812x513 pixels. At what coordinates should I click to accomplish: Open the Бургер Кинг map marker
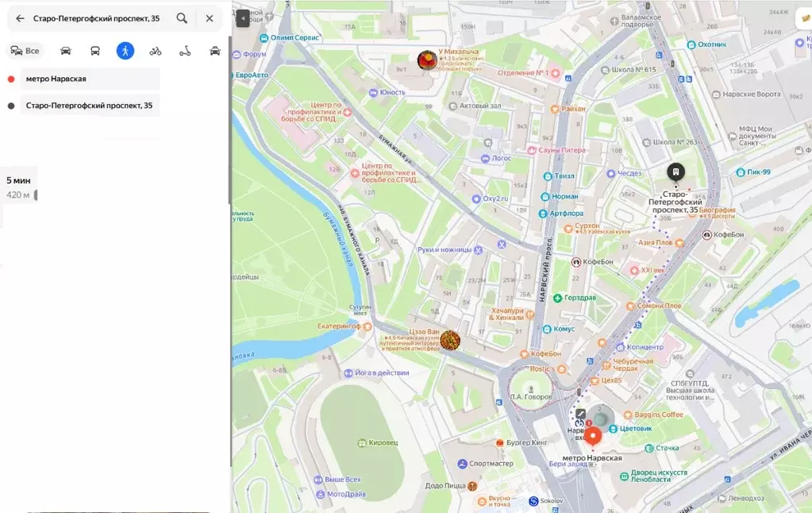coord(500,443)
